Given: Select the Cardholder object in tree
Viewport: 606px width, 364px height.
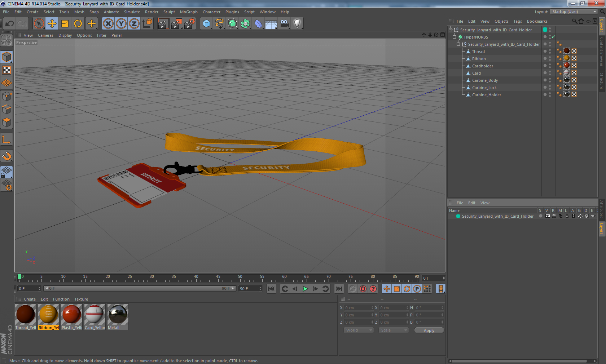Looking at the screenshot, I should tap(482, 66).
